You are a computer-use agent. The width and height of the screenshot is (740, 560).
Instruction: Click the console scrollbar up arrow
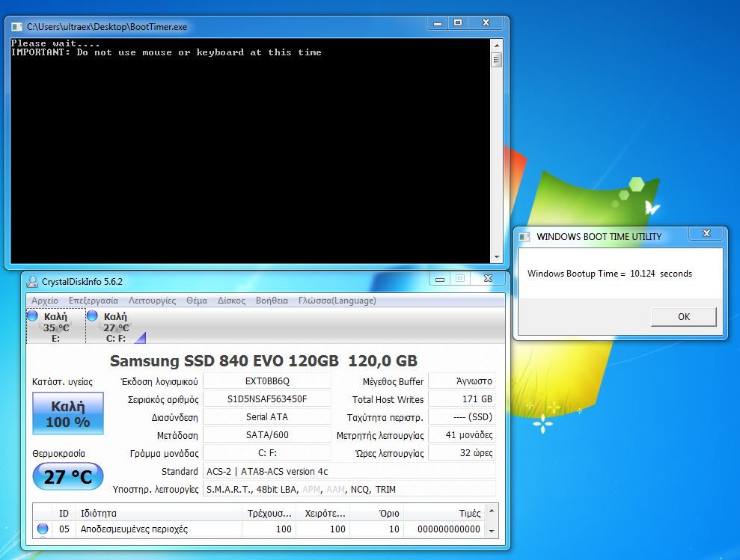(496, 46)
